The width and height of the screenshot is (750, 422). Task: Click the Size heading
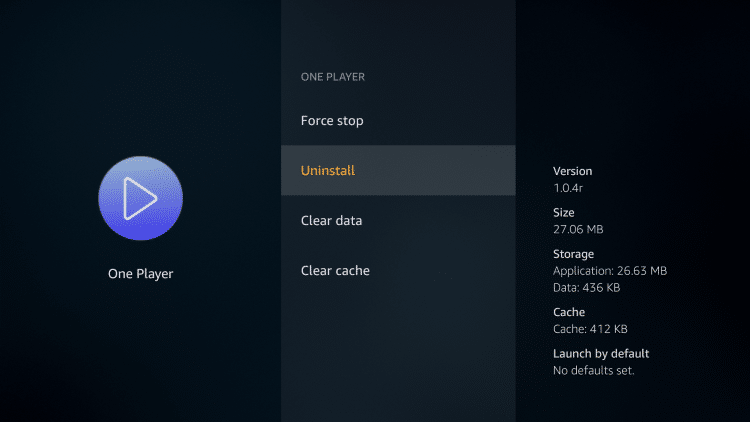pos(564,212)
